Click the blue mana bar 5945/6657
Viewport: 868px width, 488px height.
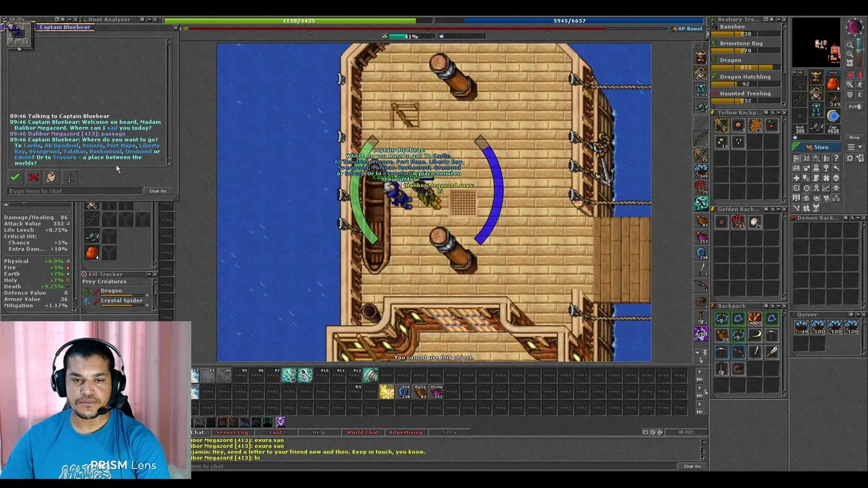[x=570, y=20]
